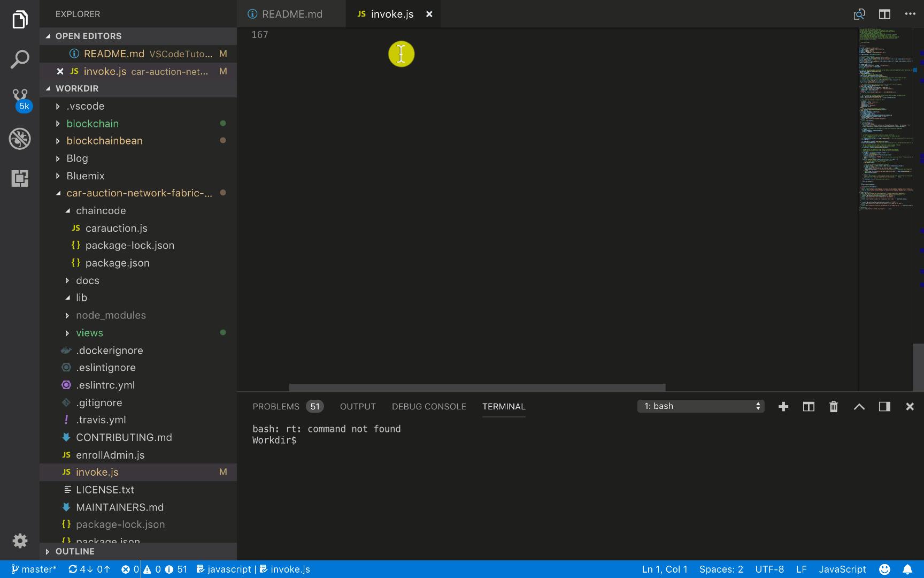Expand the blockchainbean folder
The image size is (924, 578).
coord(104,141)
